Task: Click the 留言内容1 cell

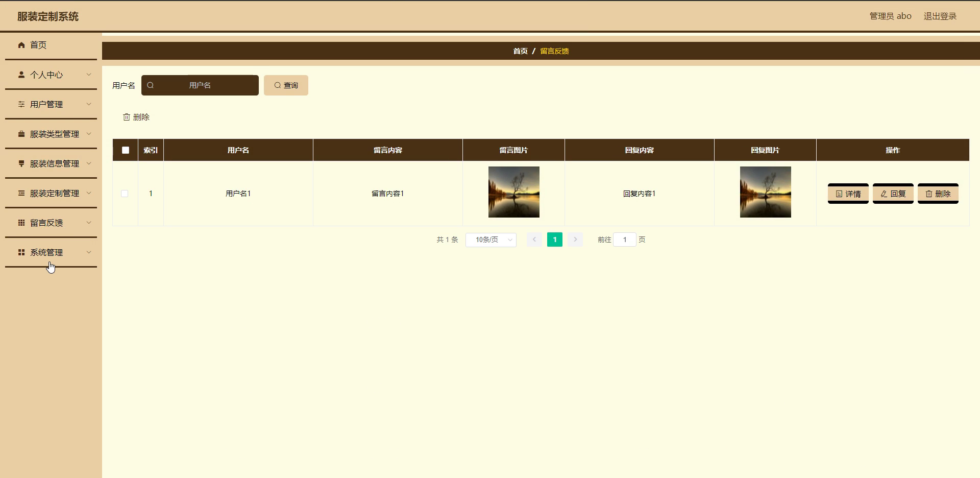Action: 388,194
